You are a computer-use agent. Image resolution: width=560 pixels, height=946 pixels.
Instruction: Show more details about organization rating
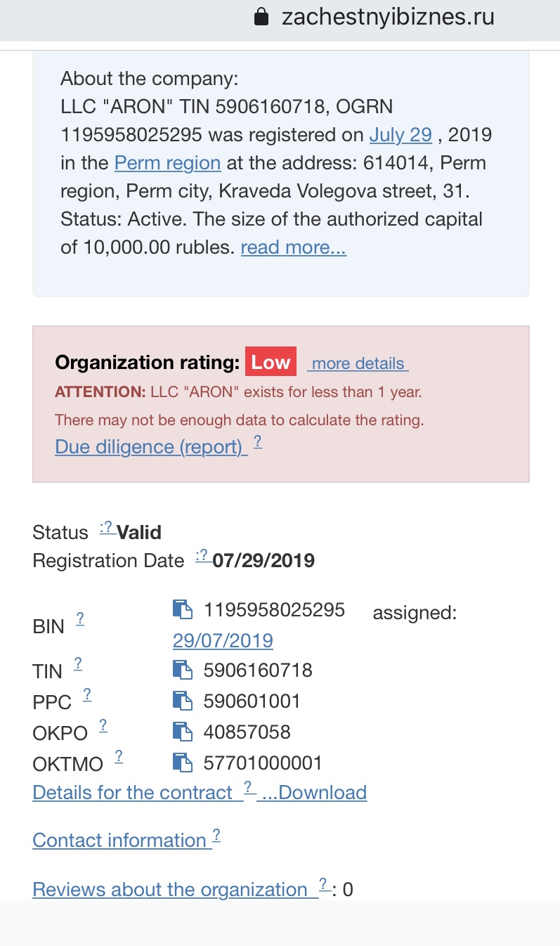pyautogui.click(x=358, y=363)
